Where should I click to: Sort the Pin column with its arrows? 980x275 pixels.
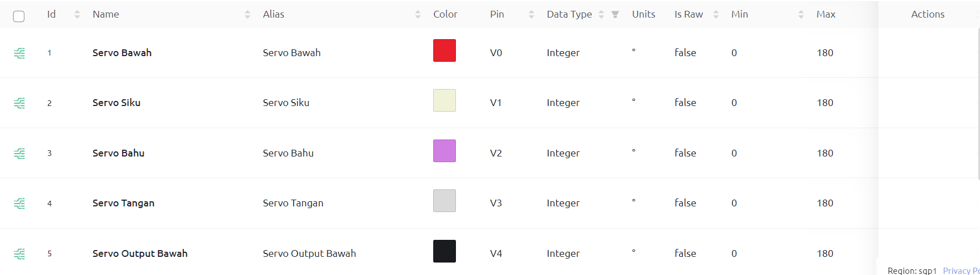click(x=531, y=15)
